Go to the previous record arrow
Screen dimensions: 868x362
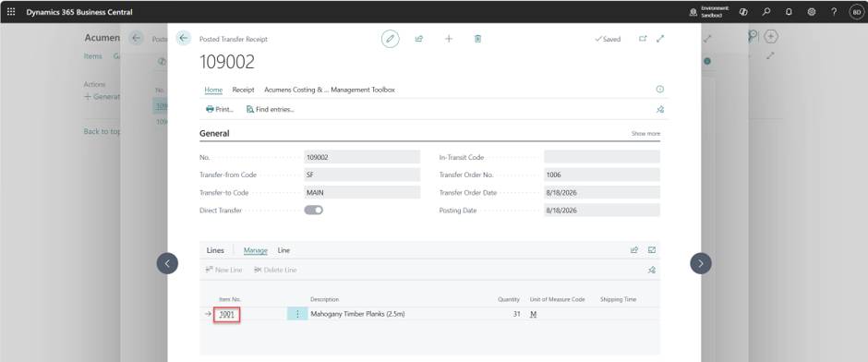[167, 263]
